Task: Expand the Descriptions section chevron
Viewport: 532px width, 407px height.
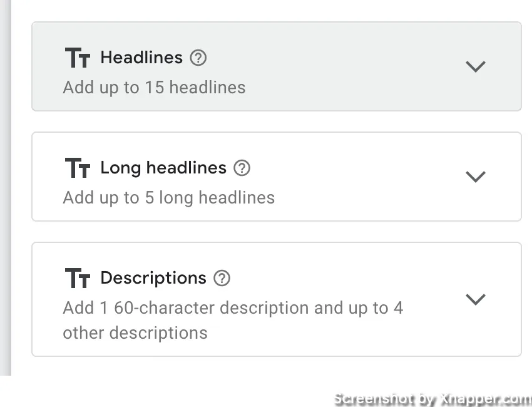Action: pyautogui.click(x=476, y=299)
